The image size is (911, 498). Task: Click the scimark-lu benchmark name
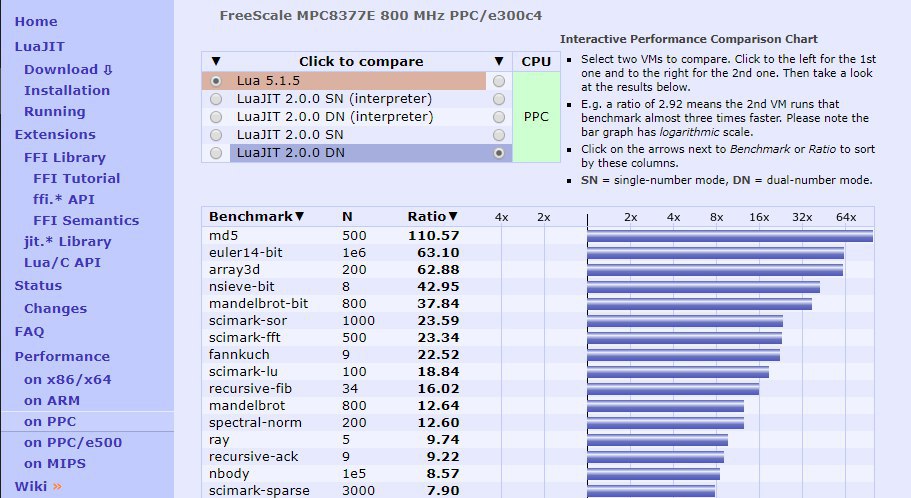pyautogui.click(x=243, y=371)
